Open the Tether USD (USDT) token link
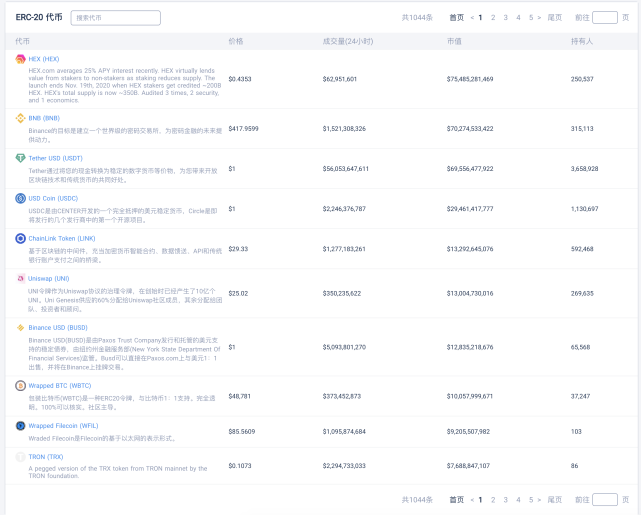Screen dimensions: 641x515 [56, 158]
